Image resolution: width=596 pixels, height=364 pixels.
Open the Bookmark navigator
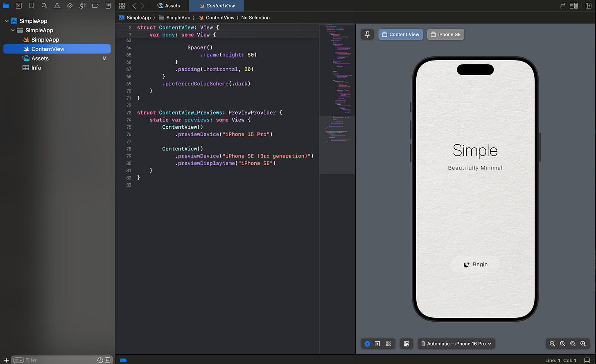click(32, 6)
